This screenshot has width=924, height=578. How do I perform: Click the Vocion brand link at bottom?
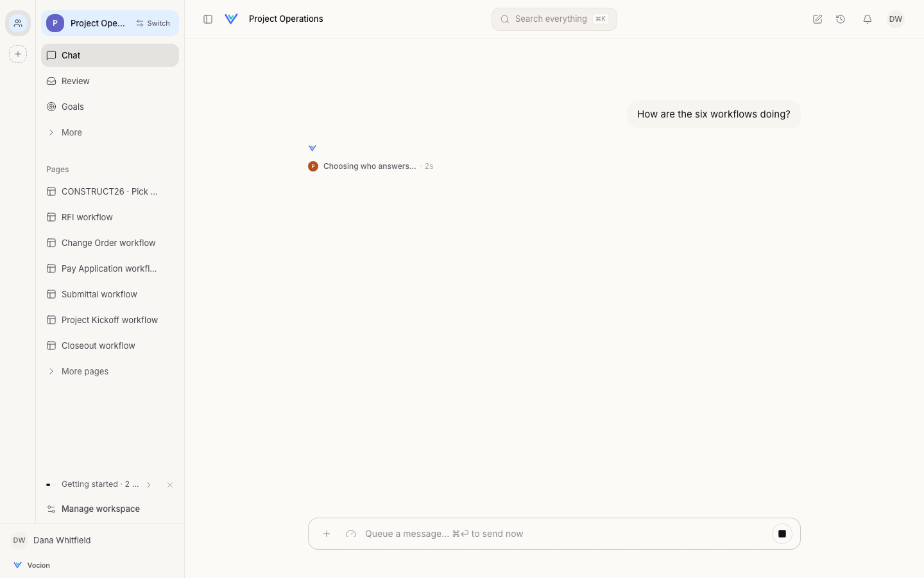pos(32,565)
